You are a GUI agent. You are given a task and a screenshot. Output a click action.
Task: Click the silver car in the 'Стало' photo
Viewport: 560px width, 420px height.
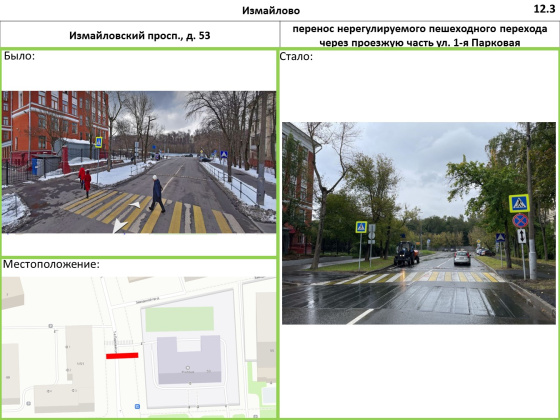[x=462, y=258]
